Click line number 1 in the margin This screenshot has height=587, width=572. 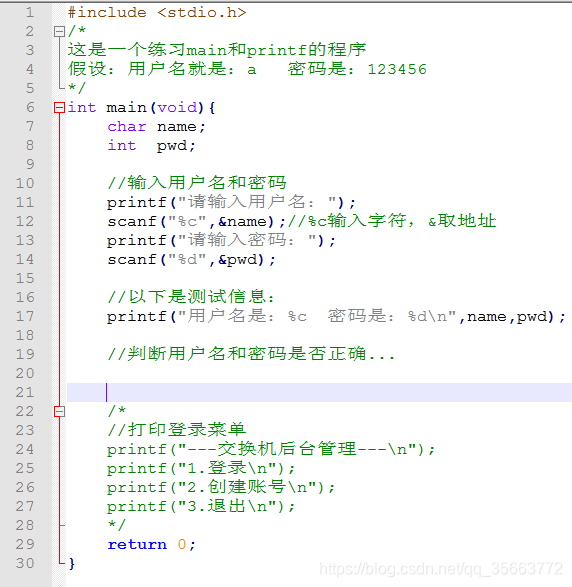[x=30, y=13]
